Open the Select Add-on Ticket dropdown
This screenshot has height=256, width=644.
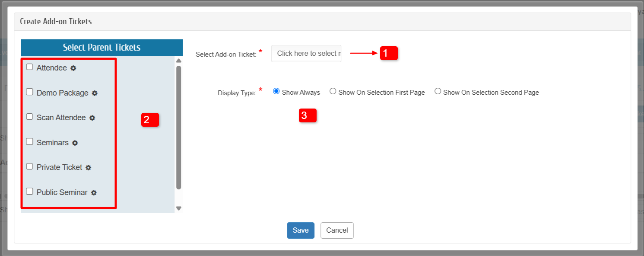pyautogui.click(x=306, y=54)
